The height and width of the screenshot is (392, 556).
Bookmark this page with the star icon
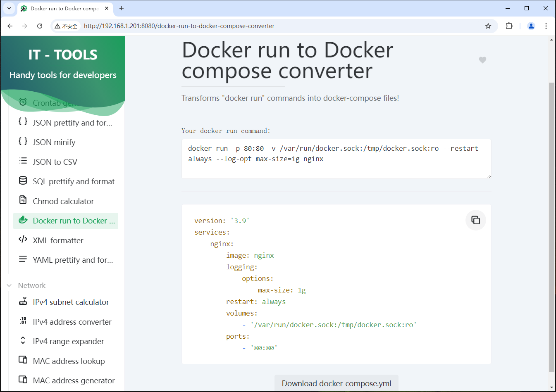[488, 26]
